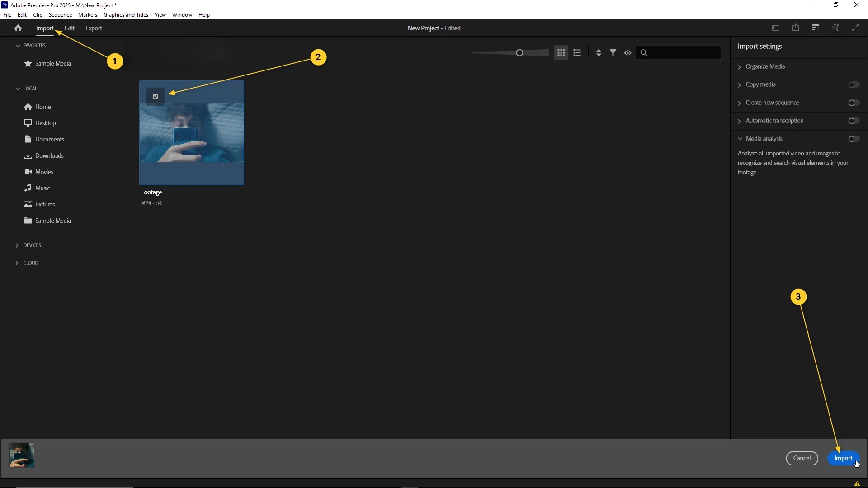This screenshot has height=488, width=868.
Task: Switch to the Edit workspace tab
Action: (69, 28)
